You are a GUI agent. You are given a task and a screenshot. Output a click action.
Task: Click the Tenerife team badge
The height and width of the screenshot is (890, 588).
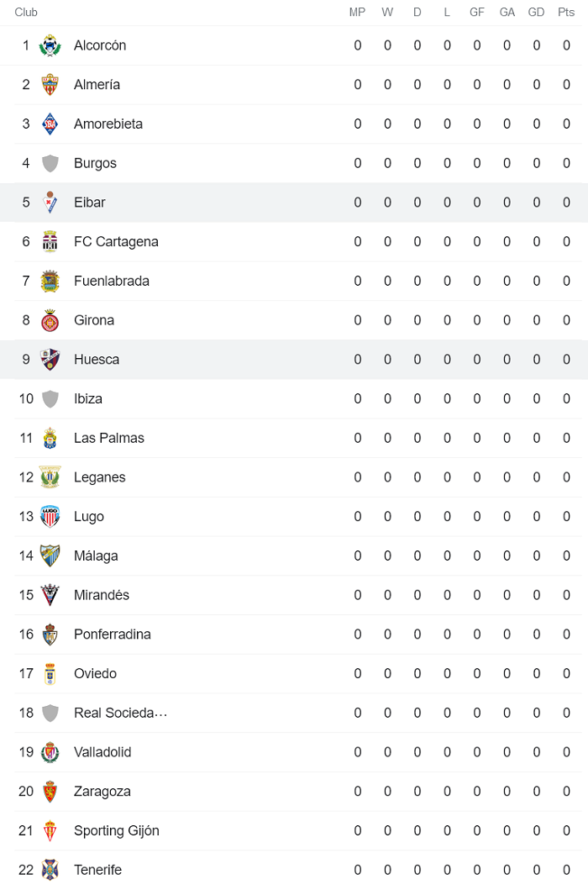(x=50, y=870)
